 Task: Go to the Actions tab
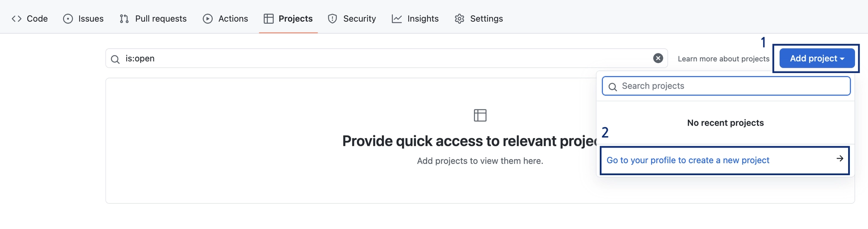(233, 19)
